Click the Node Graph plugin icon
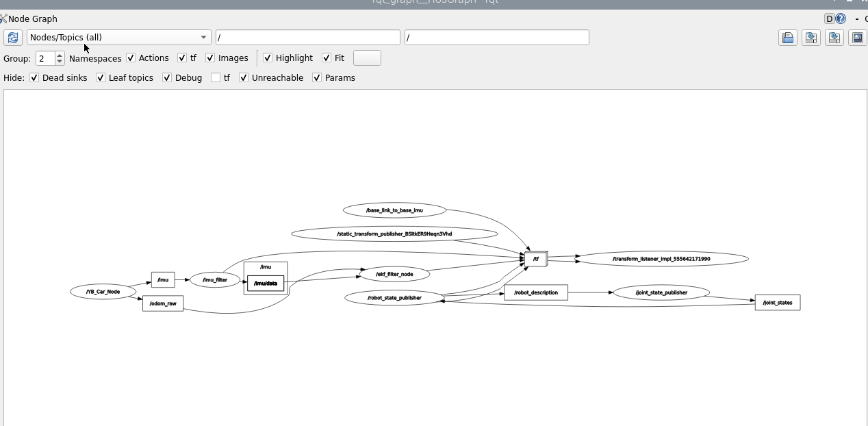Image resolution: width=868 pixels, height=426 pixels. [x=3, y=19]
